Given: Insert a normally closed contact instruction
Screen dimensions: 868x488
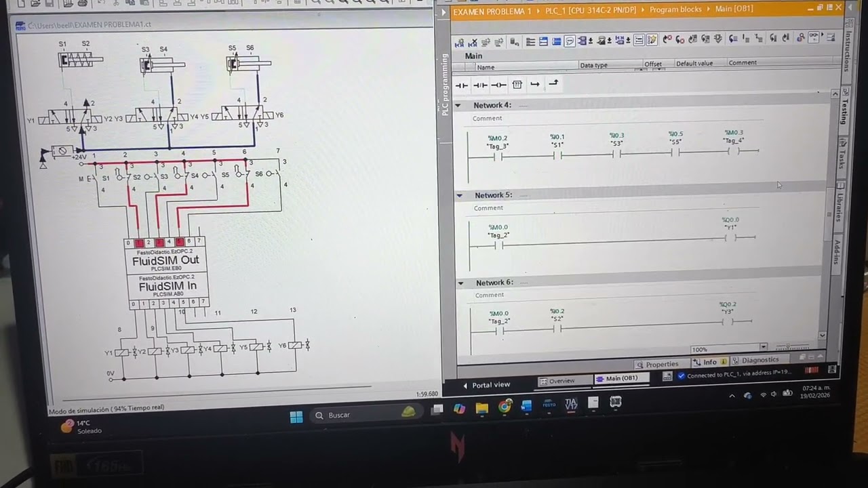Looking at the screenshot, I should click(x=480, y=85).
